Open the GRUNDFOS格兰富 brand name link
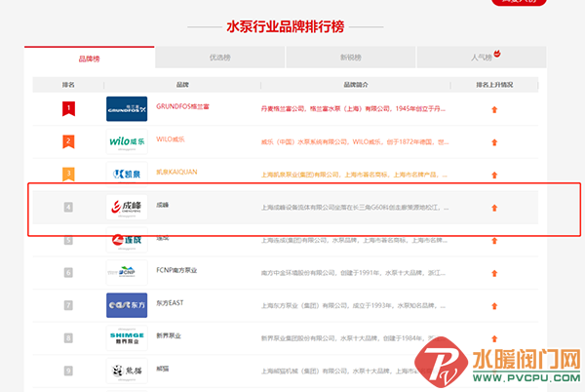 pos(182,106)
